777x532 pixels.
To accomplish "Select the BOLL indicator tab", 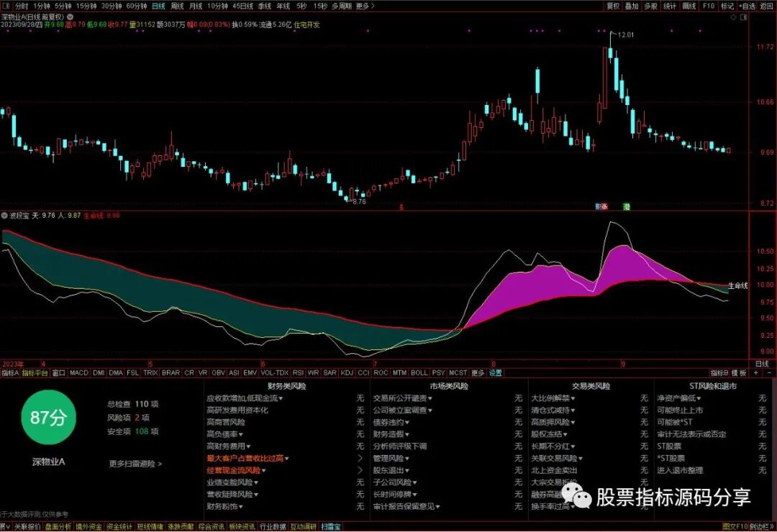I will click(x=419, y=373).
